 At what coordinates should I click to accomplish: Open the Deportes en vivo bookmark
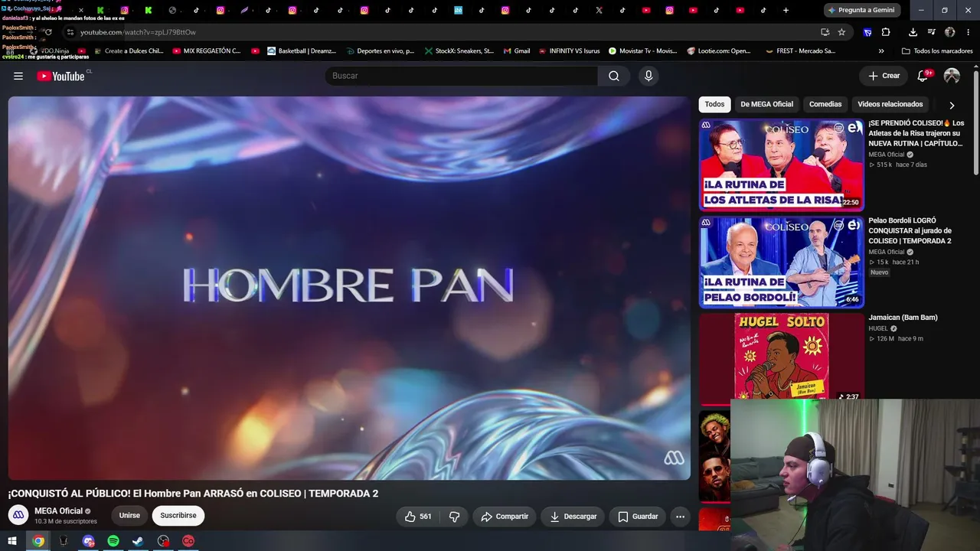[380, 51]
